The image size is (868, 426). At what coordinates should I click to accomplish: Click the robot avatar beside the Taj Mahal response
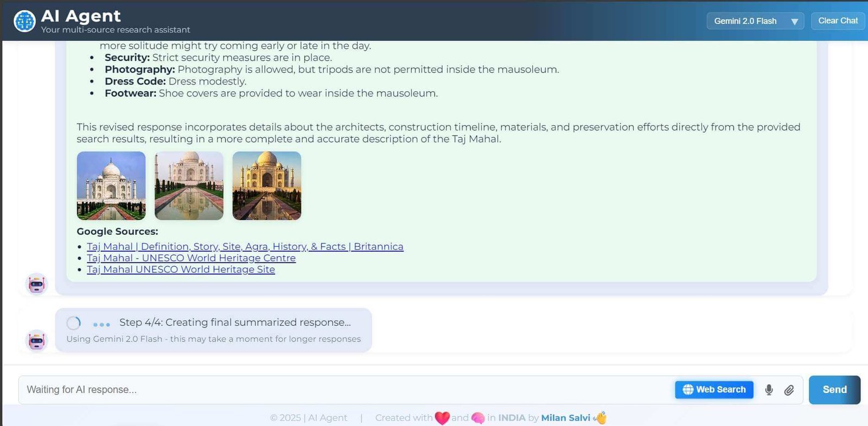(x=37, y=283)
